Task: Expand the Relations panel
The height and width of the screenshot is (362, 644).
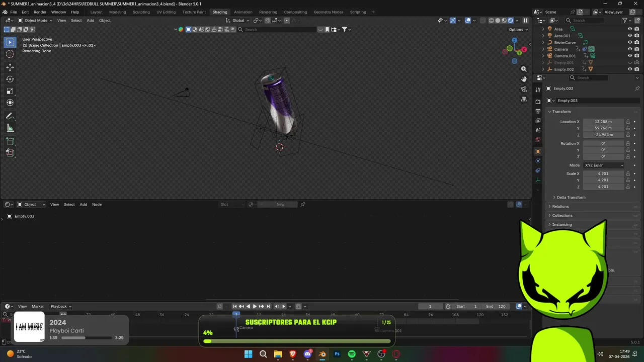Action: point(560,207)
